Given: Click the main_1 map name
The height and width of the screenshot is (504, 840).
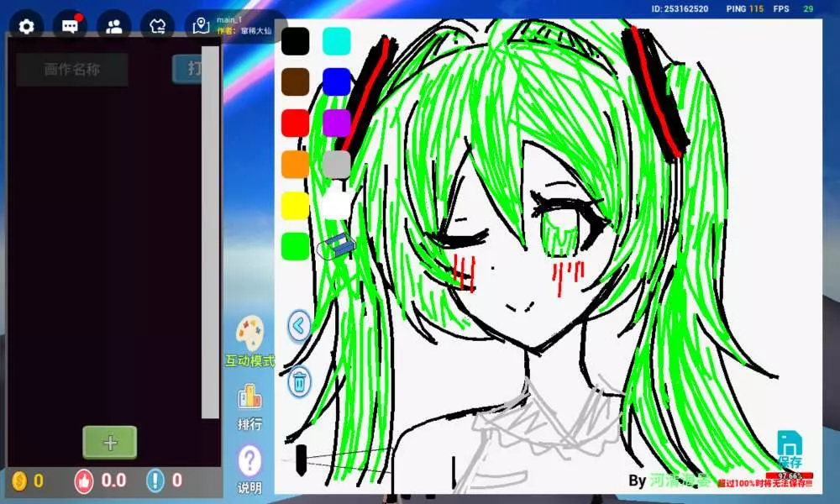Looking at the screenshot, I should [229, 20].
